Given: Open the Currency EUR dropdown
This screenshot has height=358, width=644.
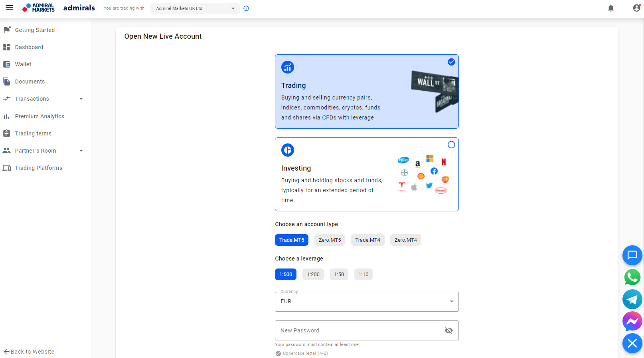Looking at the screenshot, I should tap(367, 302).
